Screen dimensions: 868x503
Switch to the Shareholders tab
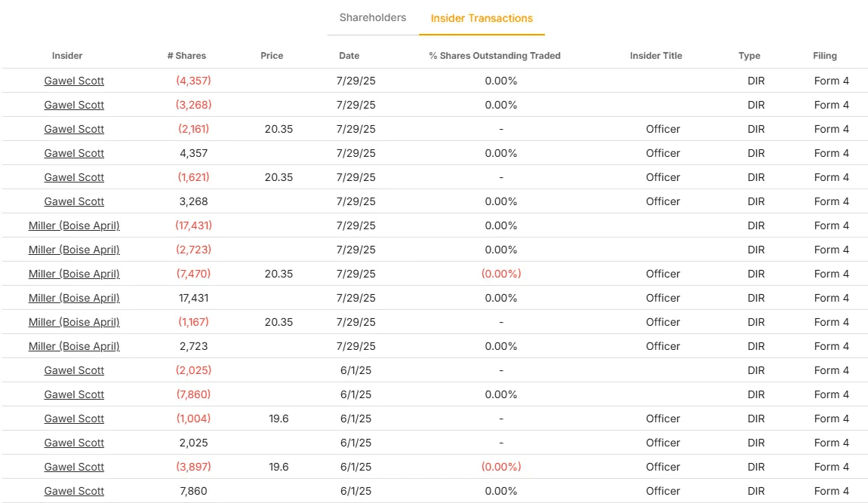coord(372,17)
